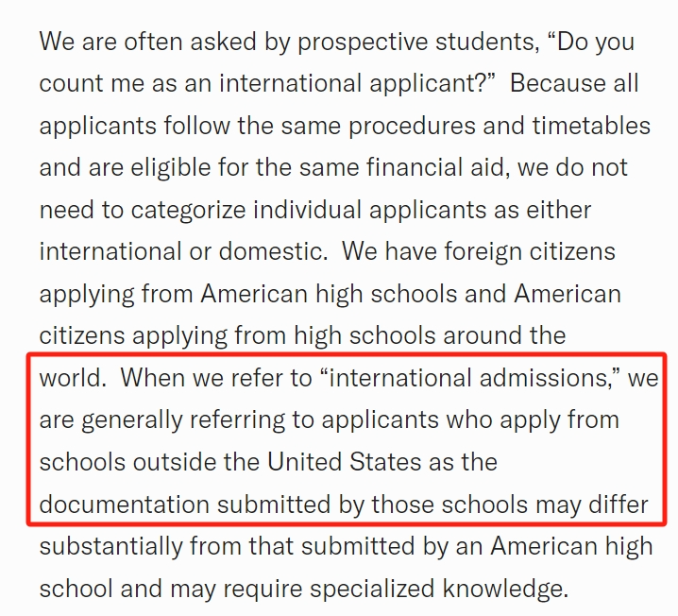Click the word "specialized"
678x616 pixels.
[372, 589]
